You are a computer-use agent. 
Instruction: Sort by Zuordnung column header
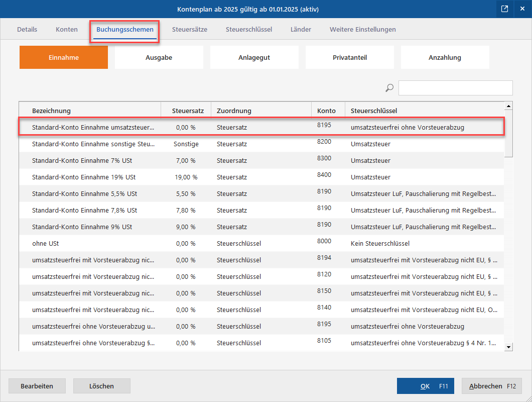click(261, 111)
